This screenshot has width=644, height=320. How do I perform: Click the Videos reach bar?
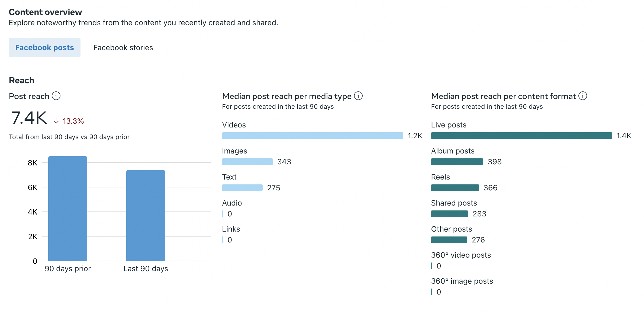[313, 136]
